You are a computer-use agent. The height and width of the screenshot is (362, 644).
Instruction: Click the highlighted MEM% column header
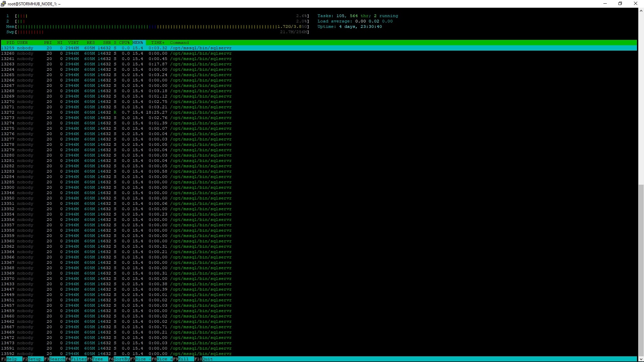coord(138,43)
